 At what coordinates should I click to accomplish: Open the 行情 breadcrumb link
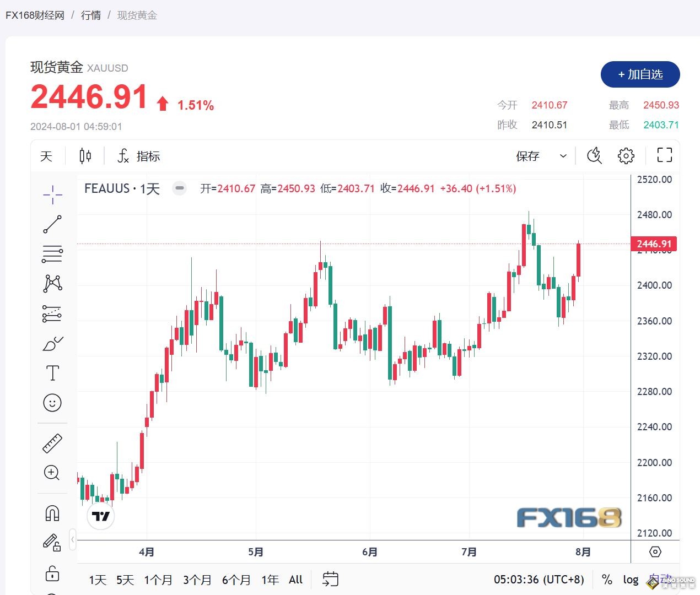pos(91,15)
